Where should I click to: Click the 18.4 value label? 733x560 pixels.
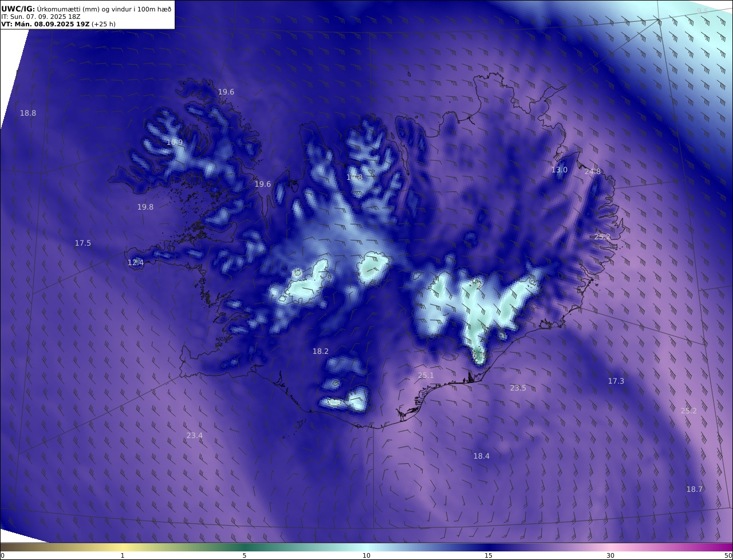(x=482, y=456)
